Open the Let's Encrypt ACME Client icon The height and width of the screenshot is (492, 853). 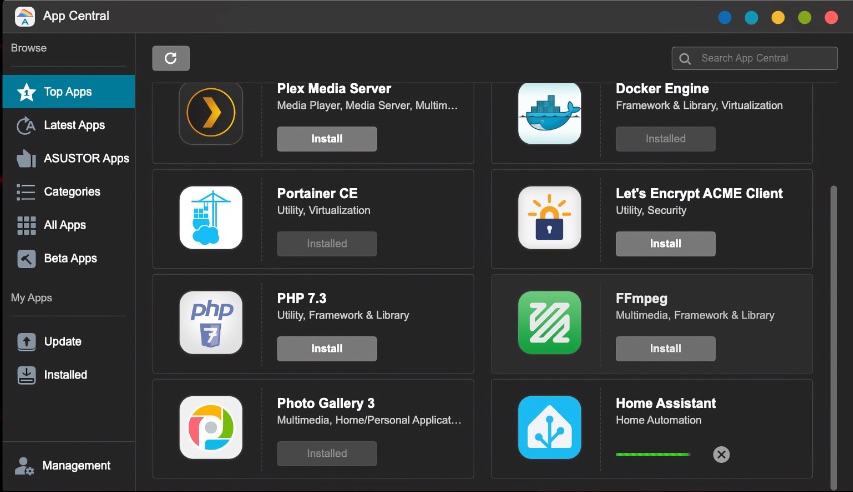(549, 218)
